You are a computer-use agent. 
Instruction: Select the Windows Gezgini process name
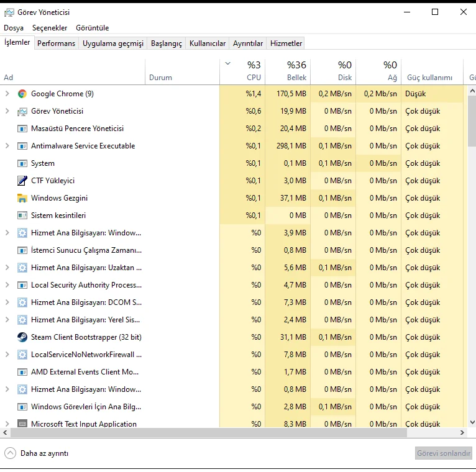pyautogui.click(x=59, y=198)
